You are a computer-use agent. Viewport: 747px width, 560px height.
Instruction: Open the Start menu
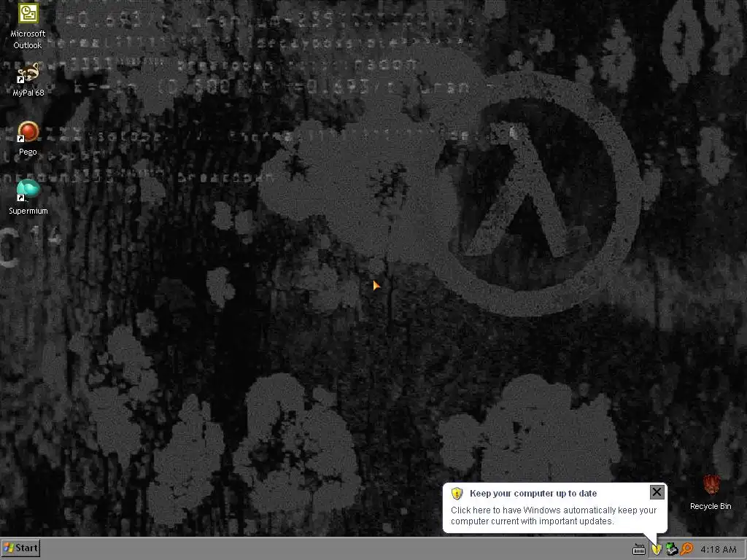20,548
